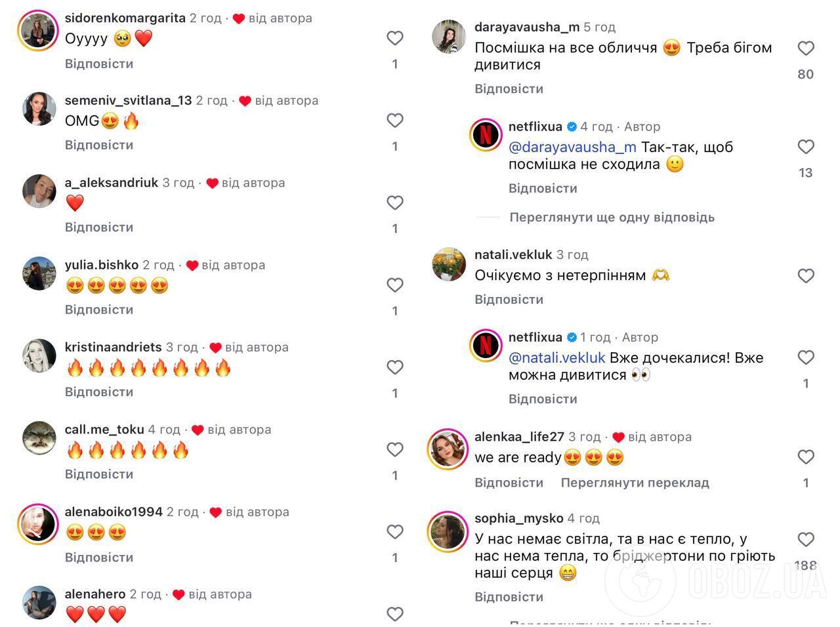Reply to sophia_mysko's comment
This screenshot has width=840, height=627.
(509, 597)
